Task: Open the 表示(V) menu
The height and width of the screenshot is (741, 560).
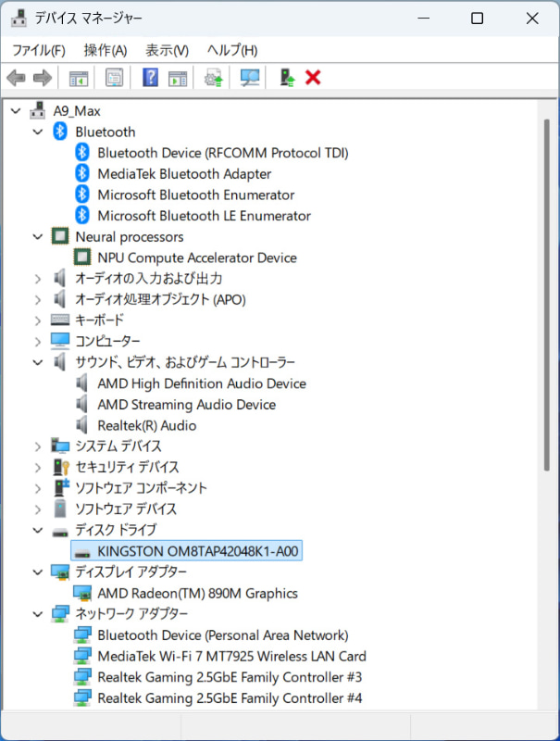Action: 167,50
